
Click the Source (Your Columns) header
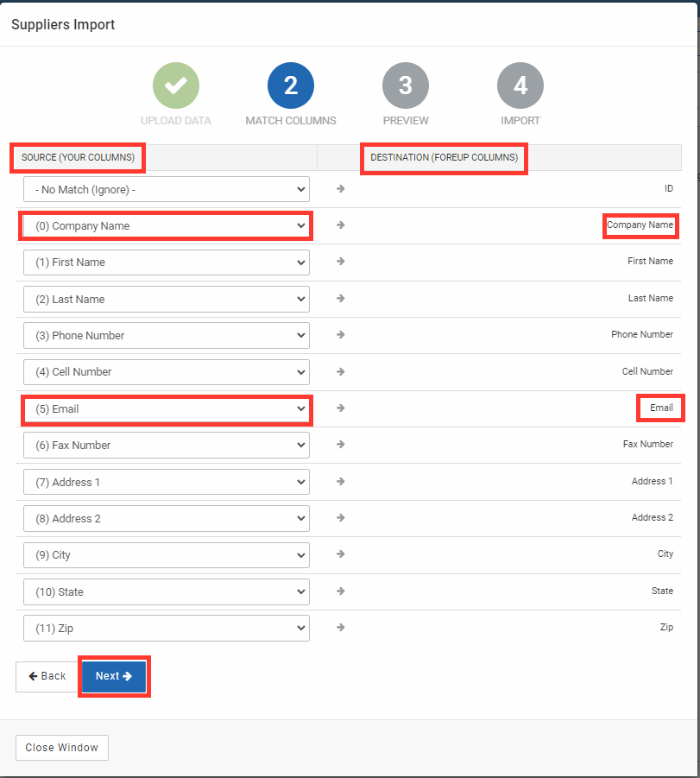click(78, 157)
